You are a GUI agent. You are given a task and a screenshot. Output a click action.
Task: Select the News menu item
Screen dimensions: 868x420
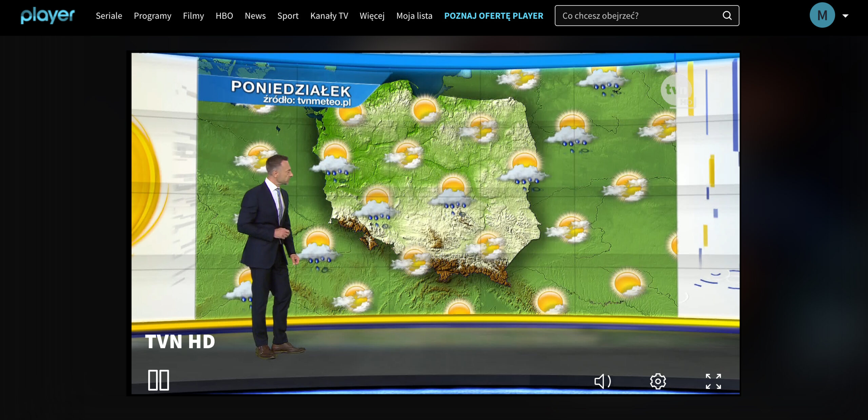pos(255,16)
